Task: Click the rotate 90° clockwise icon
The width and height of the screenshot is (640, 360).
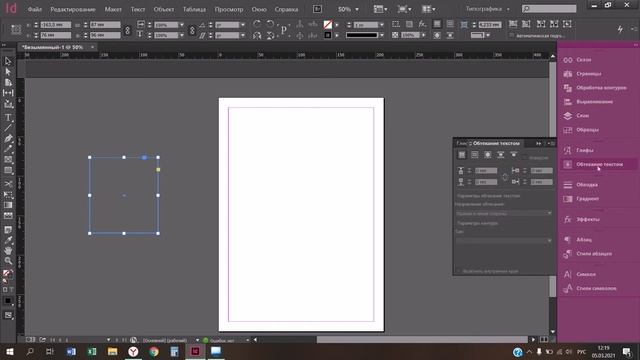Action: (x=257, y=24)
